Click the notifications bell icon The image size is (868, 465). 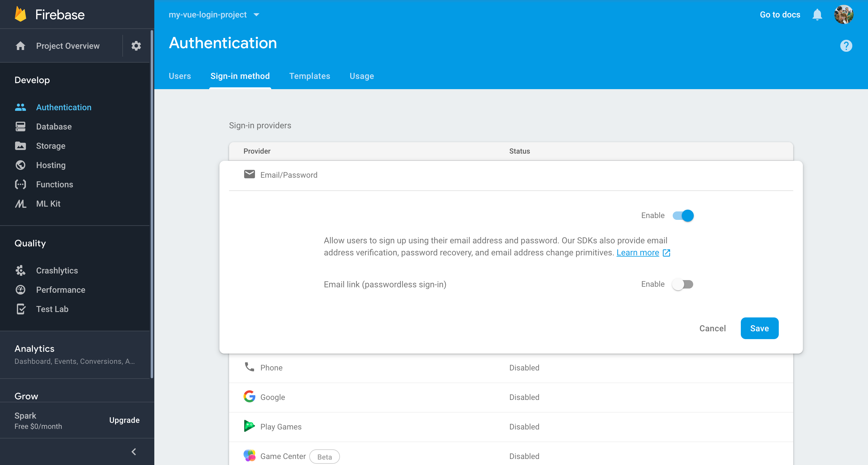(817, 14)
